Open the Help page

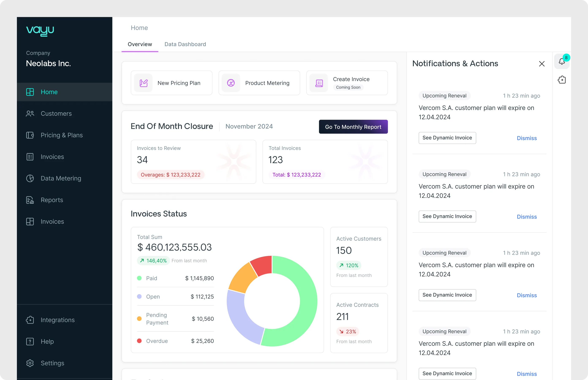(47, 342)
